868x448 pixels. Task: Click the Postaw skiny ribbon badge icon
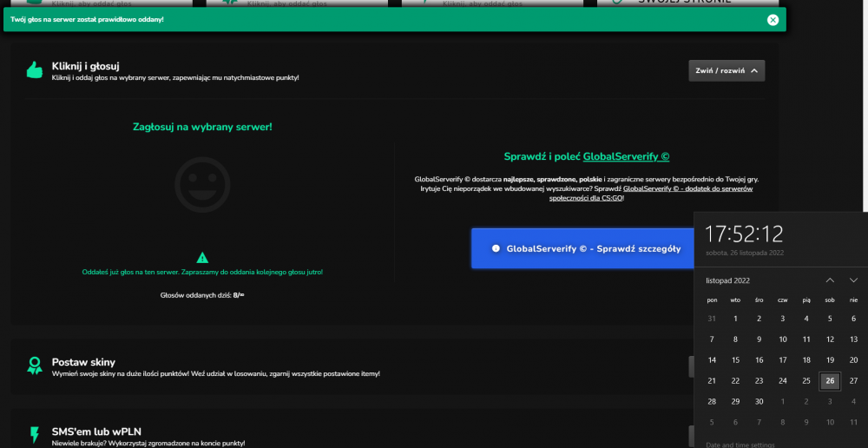click(35, 366)
